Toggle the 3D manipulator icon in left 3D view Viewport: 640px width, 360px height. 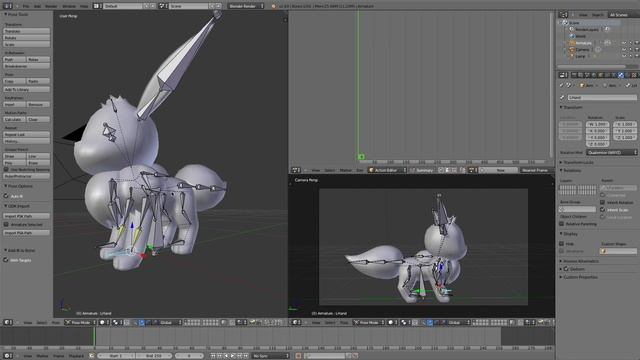pos(142,322)
